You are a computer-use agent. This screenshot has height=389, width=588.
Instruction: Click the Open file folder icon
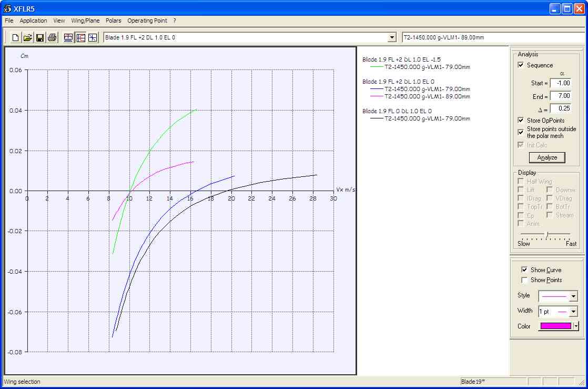(27, 37)
